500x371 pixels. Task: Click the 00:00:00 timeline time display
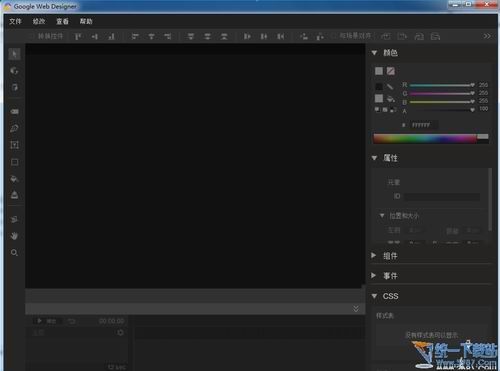[111, 321]
